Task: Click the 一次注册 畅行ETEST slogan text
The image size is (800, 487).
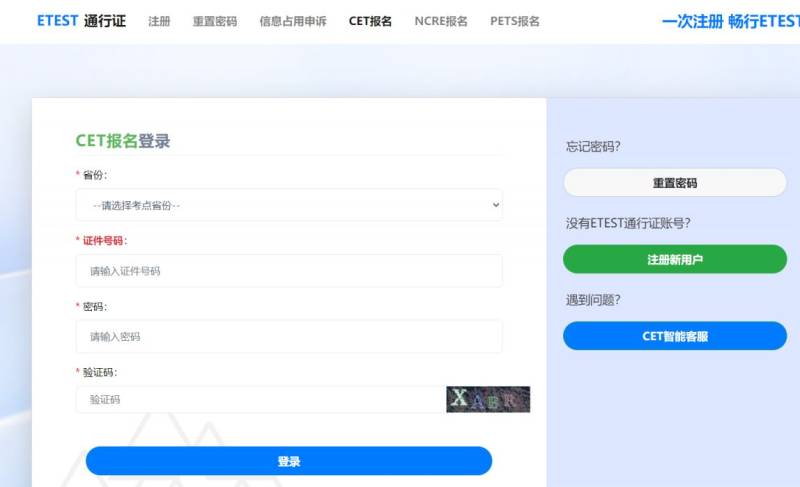Action: (731, 21)
